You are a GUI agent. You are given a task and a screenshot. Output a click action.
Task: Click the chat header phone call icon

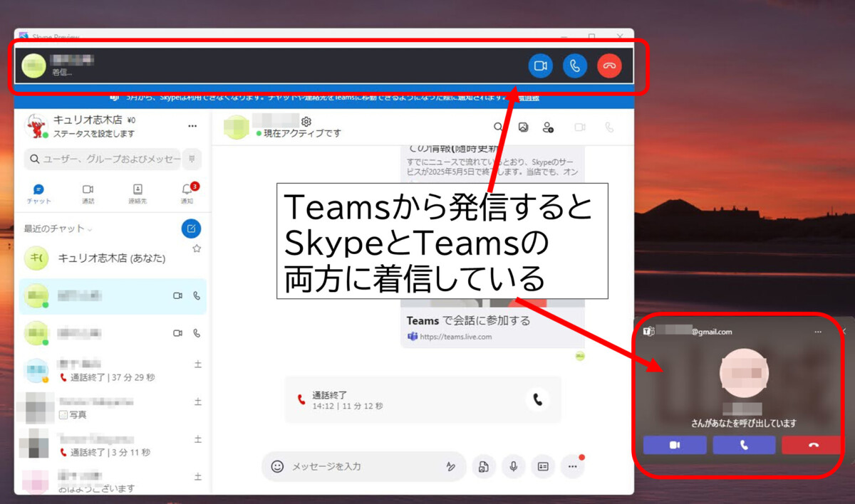coord(608,127)
